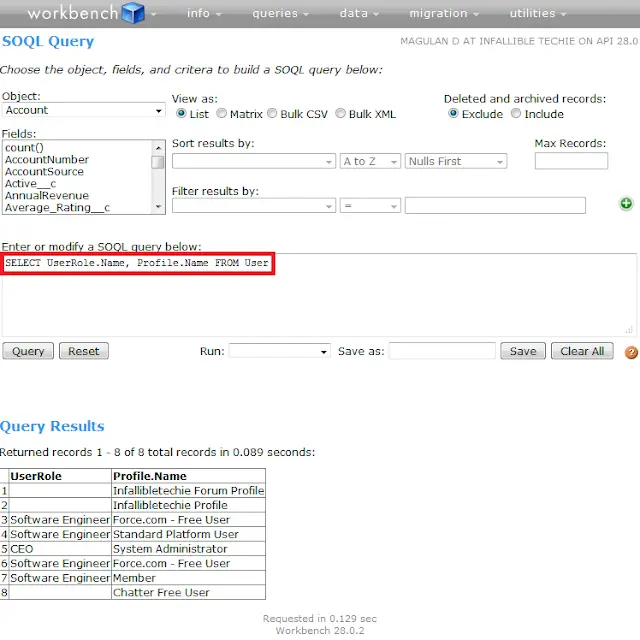
Task: Click the Reset button
Action: click(x=84, y=351)
